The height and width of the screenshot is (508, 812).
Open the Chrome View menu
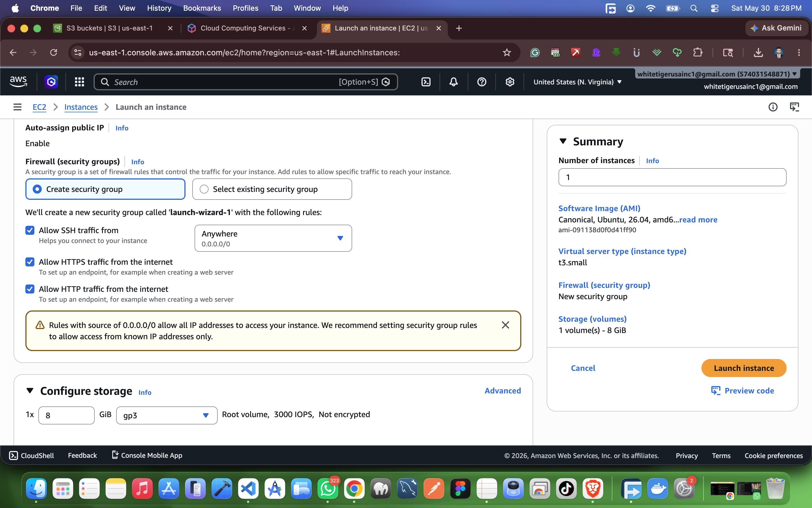127,8
